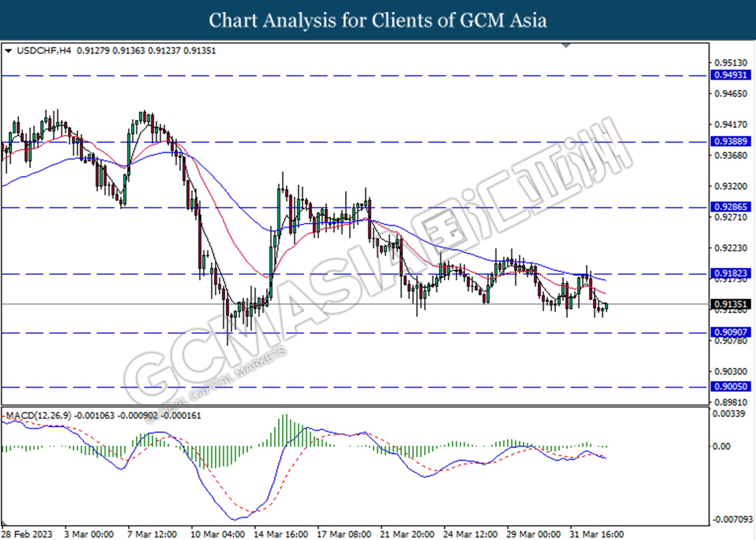Click the chart menu triangle beside USDCHF,H4
This screenshot has height=540, width=756.
pos(8,51)
